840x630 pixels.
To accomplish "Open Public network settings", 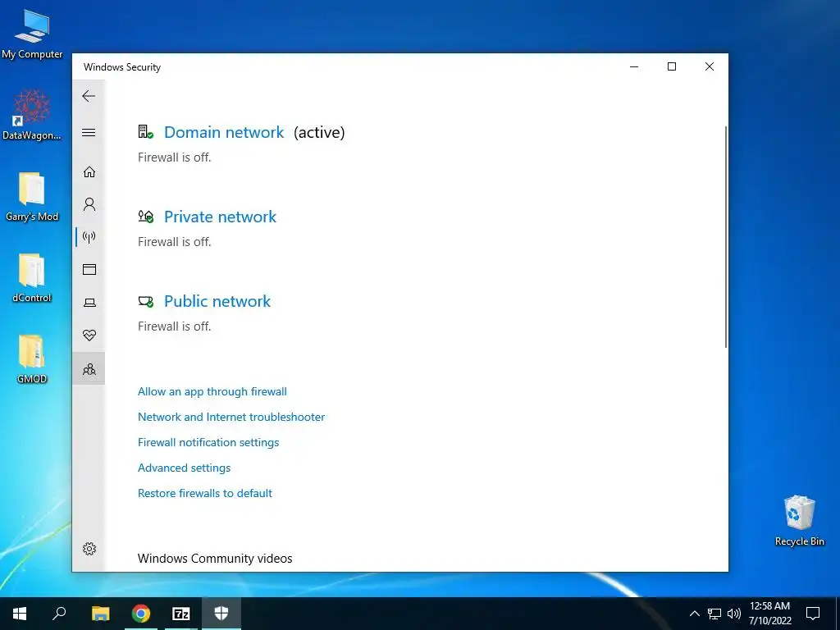I will (217, 301).
